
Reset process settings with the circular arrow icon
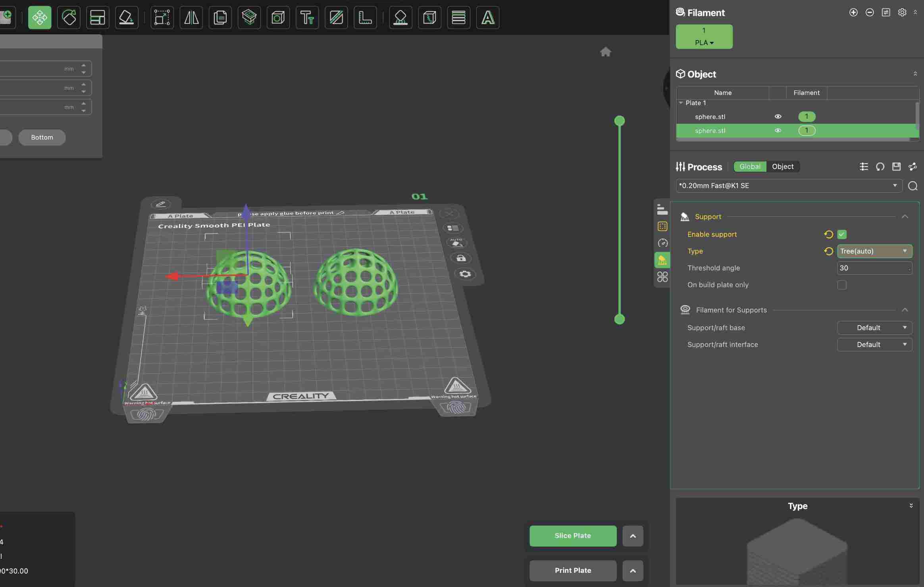[880, 167]
